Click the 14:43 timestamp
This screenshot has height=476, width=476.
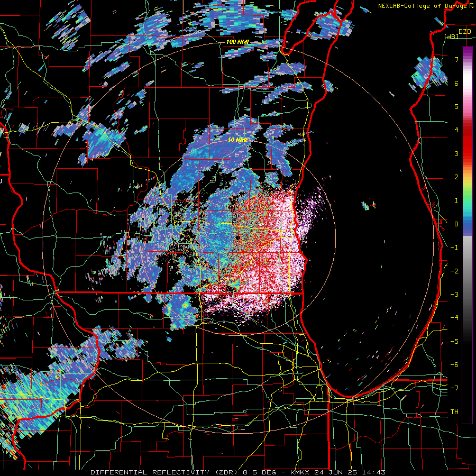(x=373, y=472)
